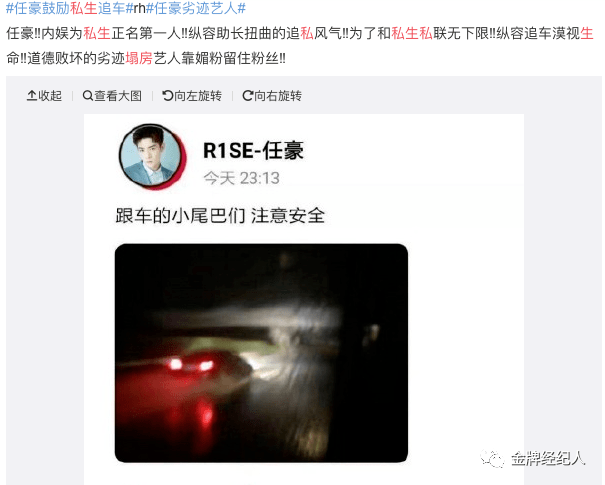Click the red 私生 keyword after 内娱为
The width and height of the screenshot is (605, 485).
pyautogui.click(x=97, y=34)
